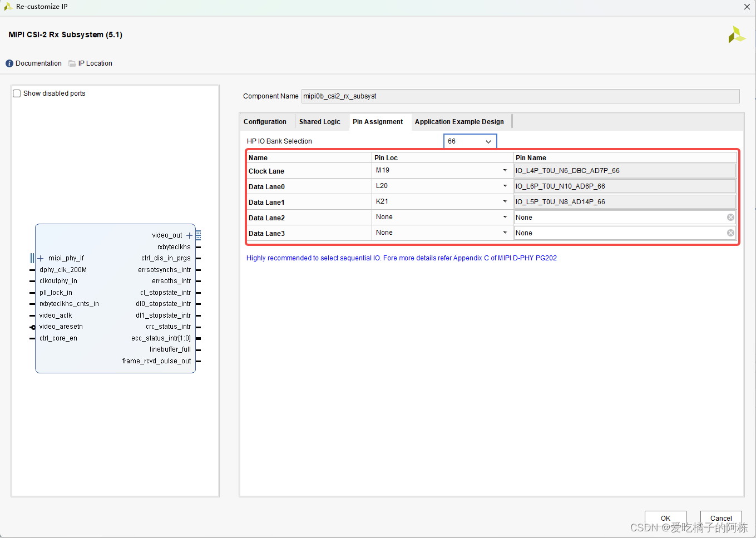Click the Re-customize IP title bar icon
The height and width of the screenshot is (538, 756).
pos(8,7)
